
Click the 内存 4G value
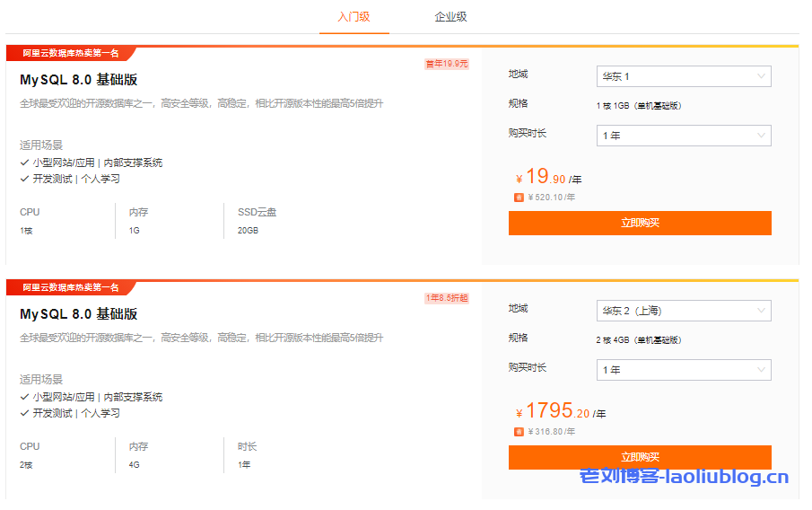(x=134, y=465)
